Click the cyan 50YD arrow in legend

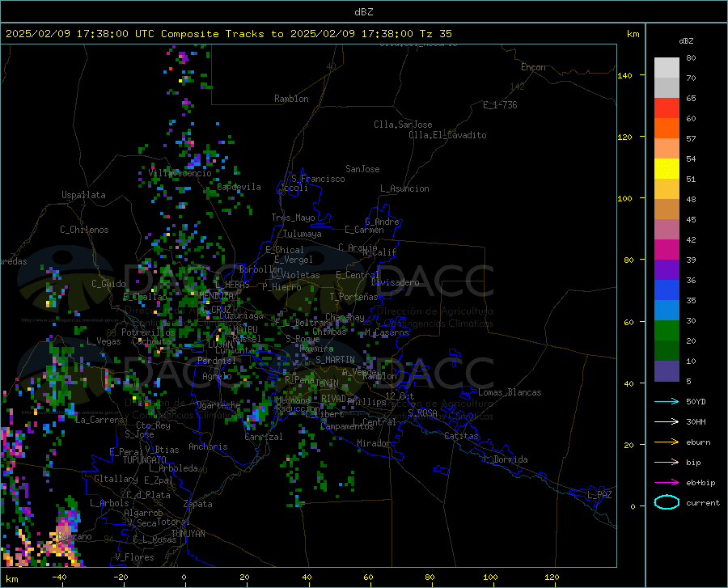pyautogui.click(x=667, y=401)
